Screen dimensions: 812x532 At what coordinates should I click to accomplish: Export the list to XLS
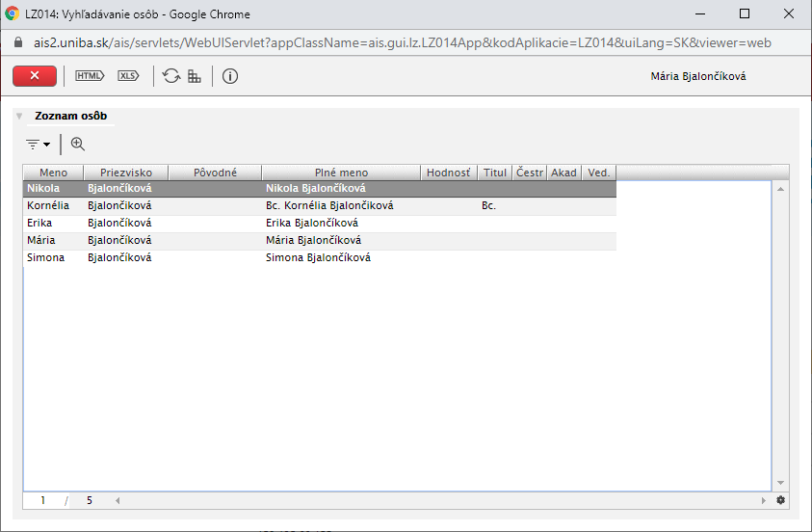(128, 76)
